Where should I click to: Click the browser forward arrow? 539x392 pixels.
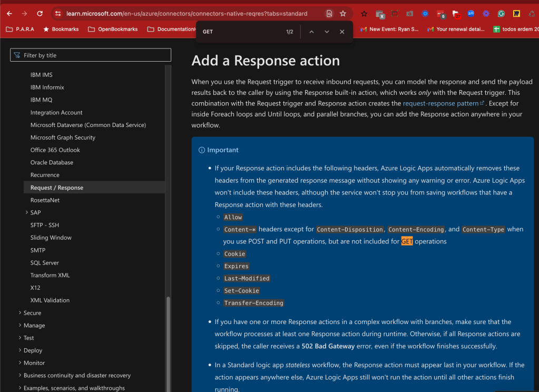coord(24,14)
